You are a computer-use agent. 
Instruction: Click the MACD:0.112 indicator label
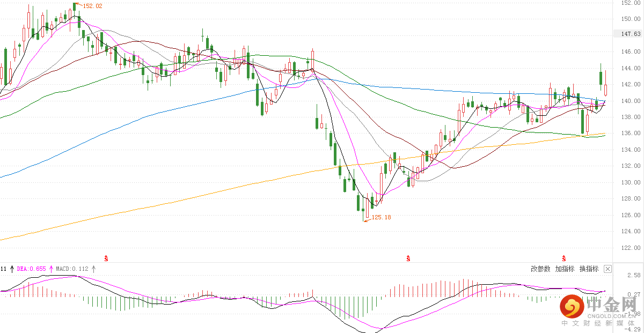(72, 269)
